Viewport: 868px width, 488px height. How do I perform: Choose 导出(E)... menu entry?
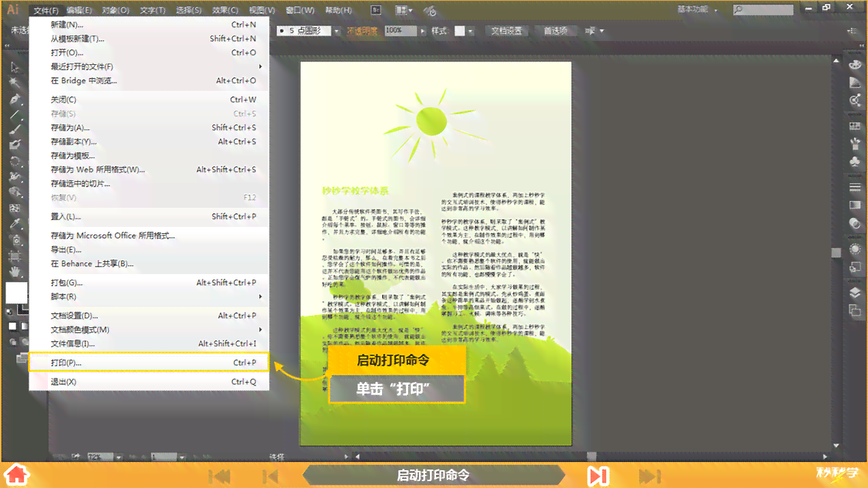click(x=149, y=249)
